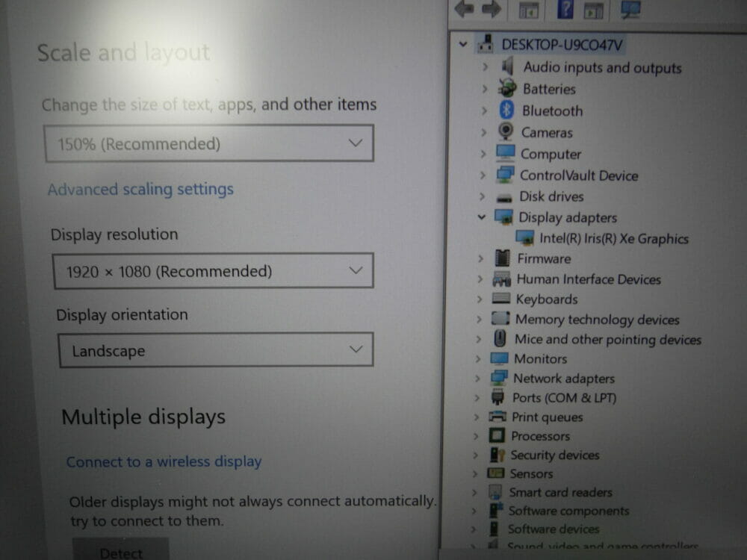The height and width of the screenshot is (560, 747).
Task: Collapse the Display adapters category
Action: [x=481, y=217]
